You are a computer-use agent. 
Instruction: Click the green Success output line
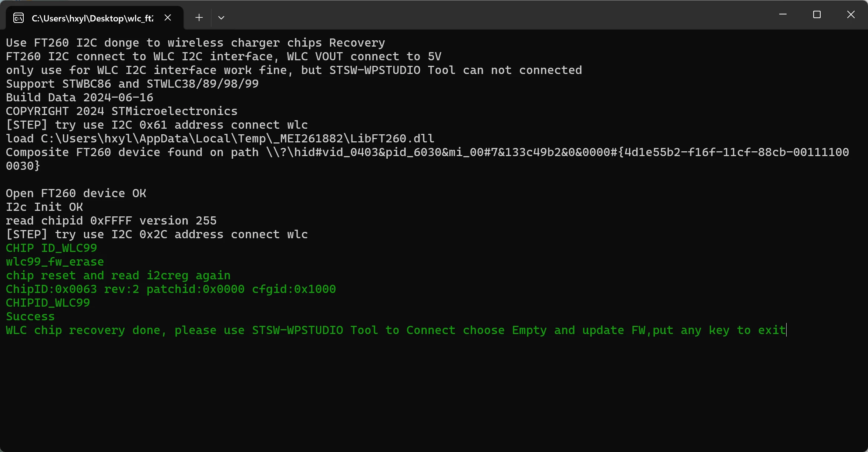(30, 317)
